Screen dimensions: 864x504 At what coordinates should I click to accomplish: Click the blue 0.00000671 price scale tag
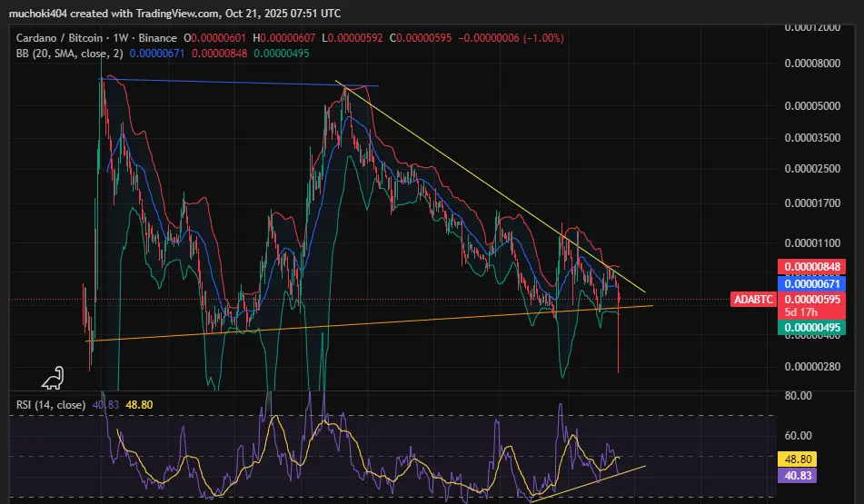point(812,283)
